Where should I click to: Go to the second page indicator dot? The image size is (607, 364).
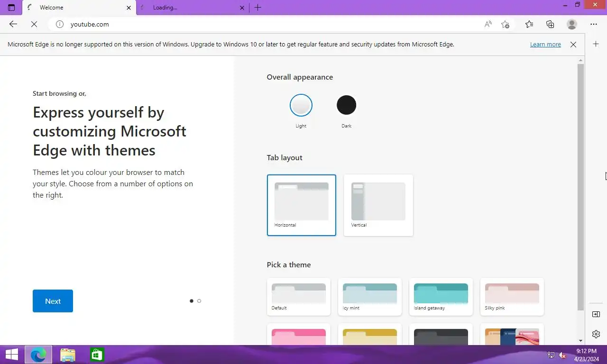point(199,301)
